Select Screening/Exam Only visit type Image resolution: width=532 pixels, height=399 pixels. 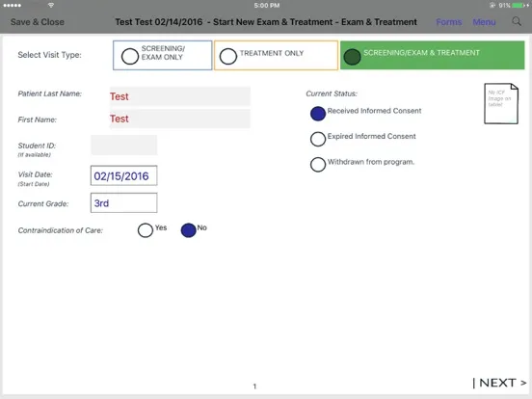point(163,55)
